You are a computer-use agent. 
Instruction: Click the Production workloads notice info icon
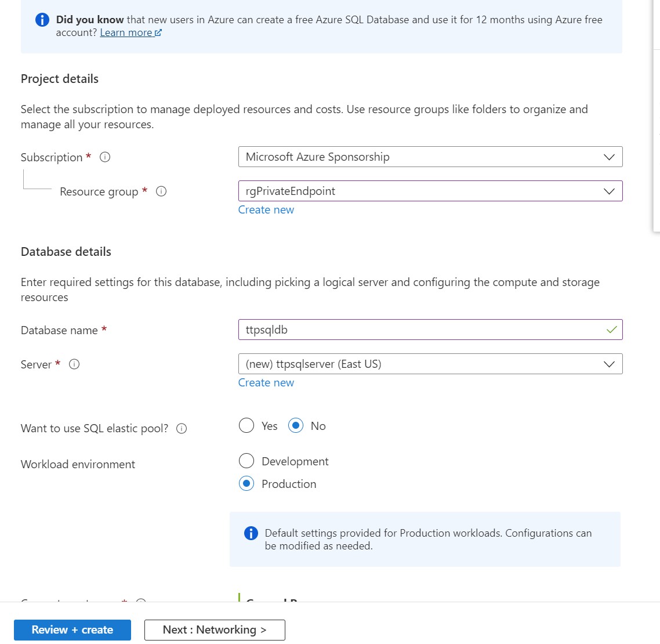(x=251, y=533)
